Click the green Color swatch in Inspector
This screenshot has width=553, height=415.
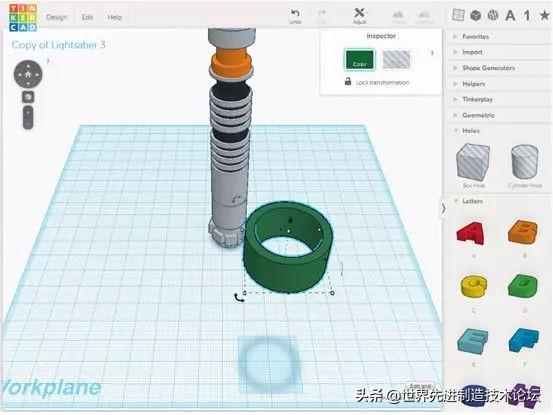tap(359, 59)
